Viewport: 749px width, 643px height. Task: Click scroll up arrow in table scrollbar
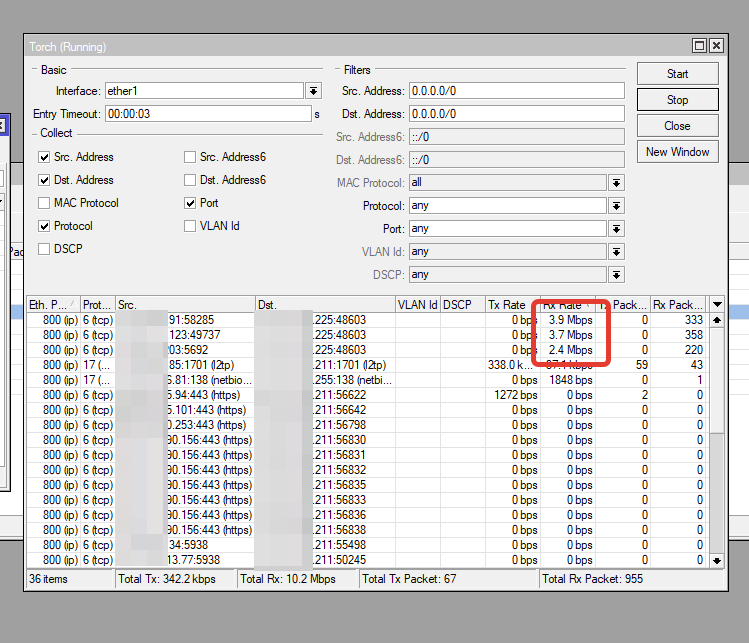click(x=717, y=320)
